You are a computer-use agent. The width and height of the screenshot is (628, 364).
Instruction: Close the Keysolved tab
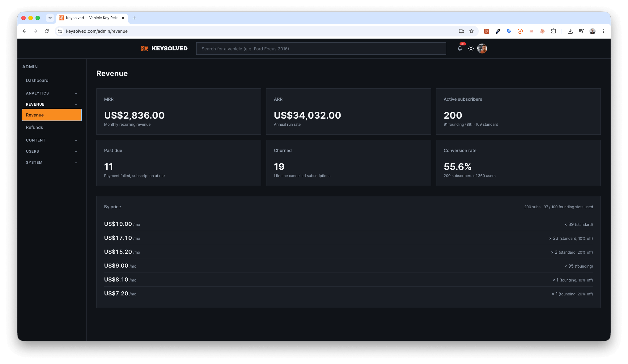tap(123, 18)
